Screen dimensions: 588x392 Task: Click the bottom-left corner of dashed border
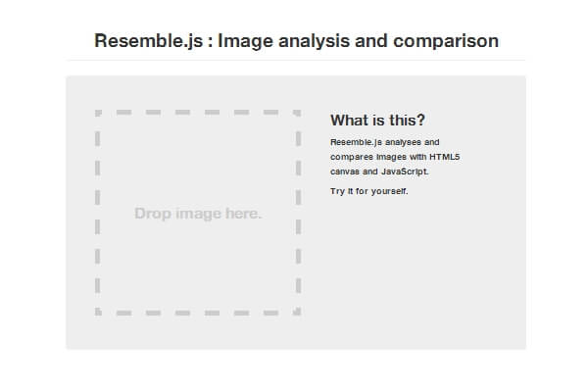[98, 312]
